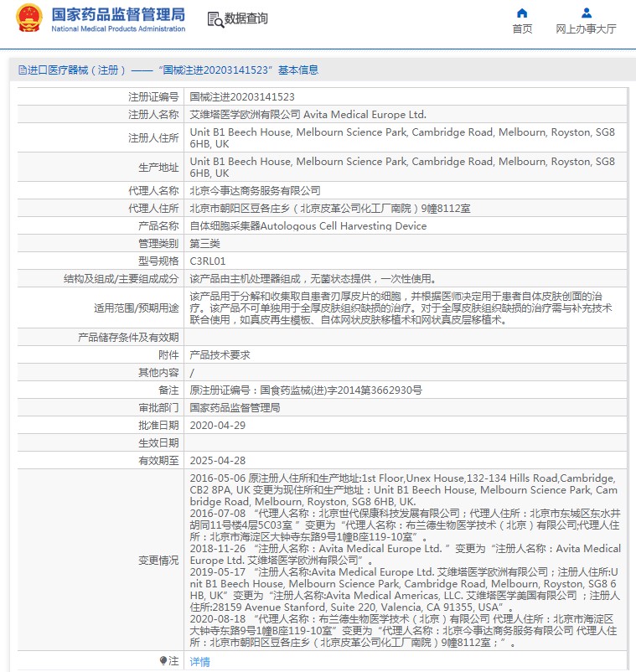The width and height of the screenshot is (636, 672).
Task: Click the 结构及组成 composition description
Action: click(313, 278)
